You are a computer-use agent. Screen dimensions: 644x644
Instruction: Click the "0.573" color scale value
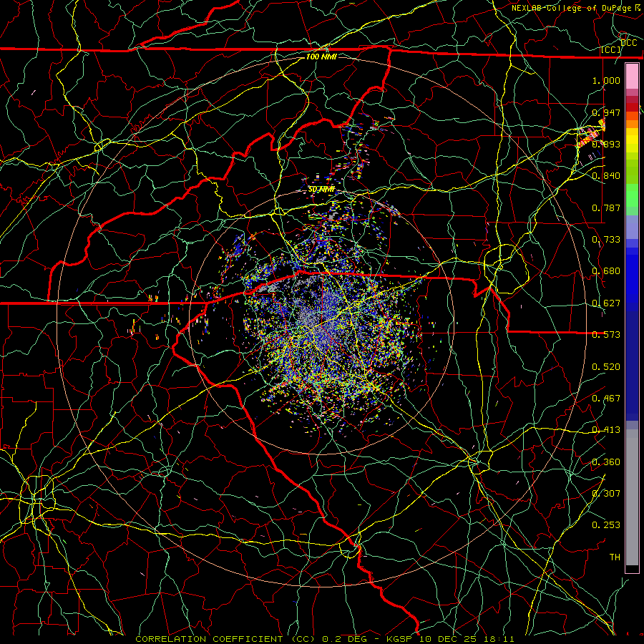tap(606, 335)
